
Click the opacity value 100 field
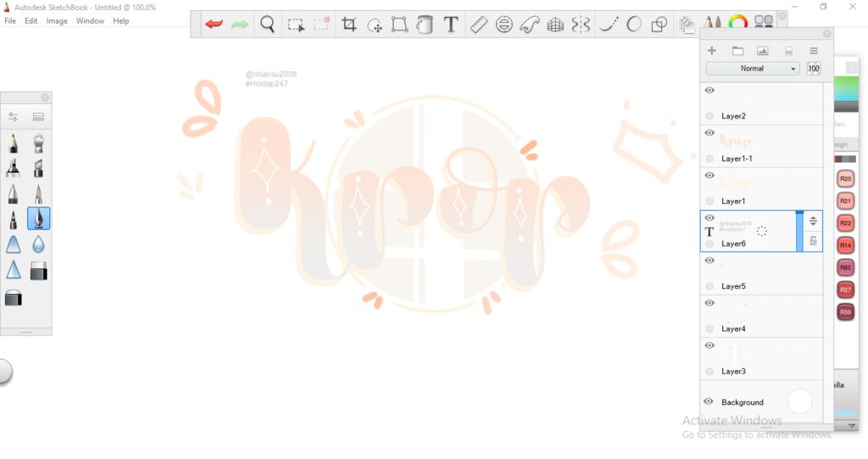[x=813, y=69]
